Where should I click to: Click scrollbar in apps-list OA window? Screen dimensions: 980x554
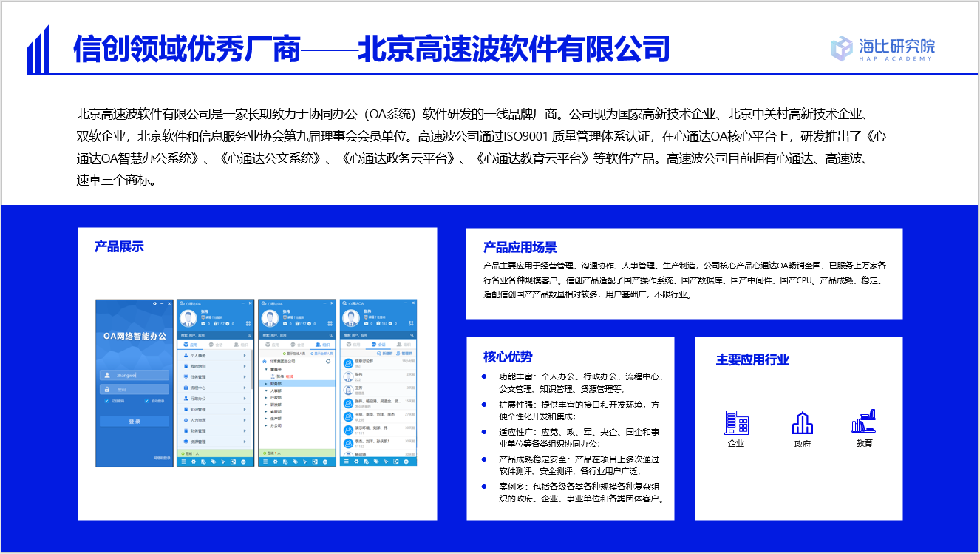tap(252, 369)
